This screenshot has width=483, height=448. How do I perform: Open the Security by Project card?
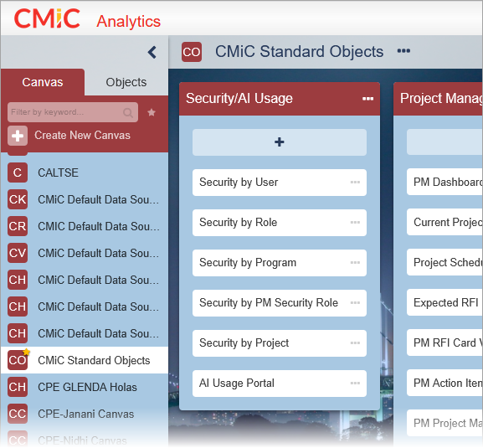[280, 343]
